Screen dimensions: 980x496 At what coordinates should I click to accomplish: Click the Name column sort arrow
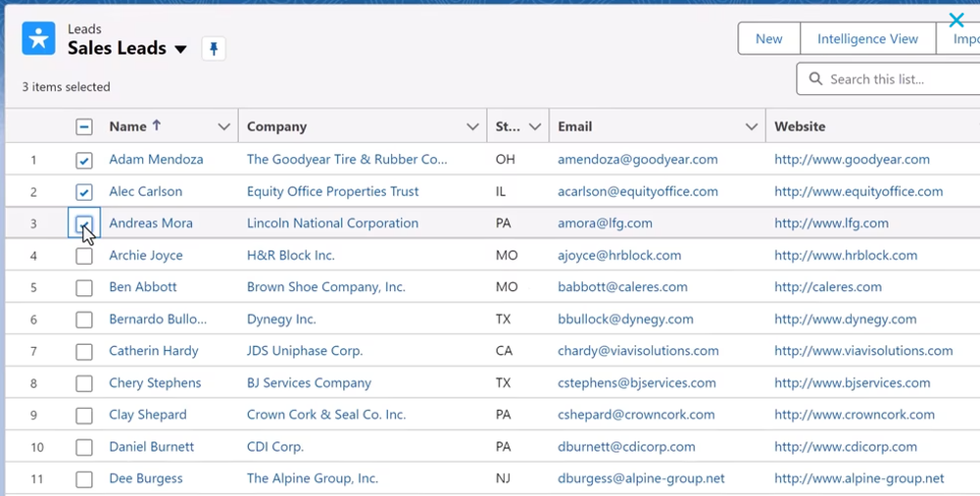pyautogui.click(x=157, y=125)
